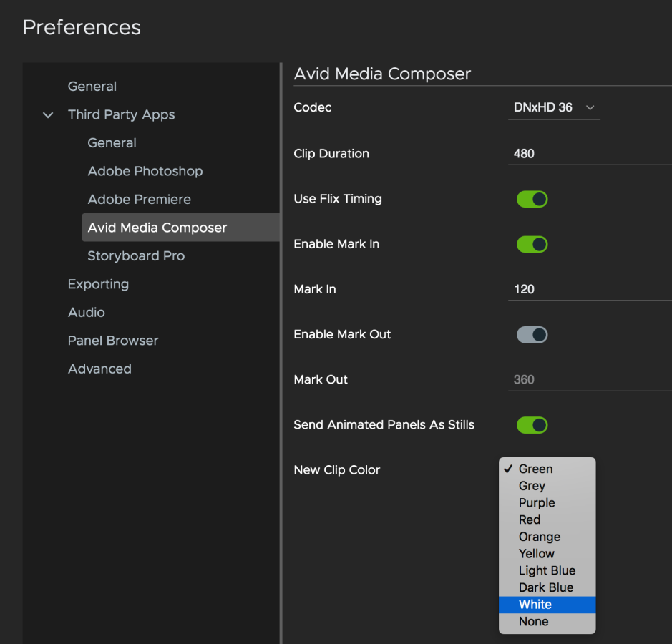Open the Exporting preferences section
This screenshot has height=644, width=672.
coord(98,284)
